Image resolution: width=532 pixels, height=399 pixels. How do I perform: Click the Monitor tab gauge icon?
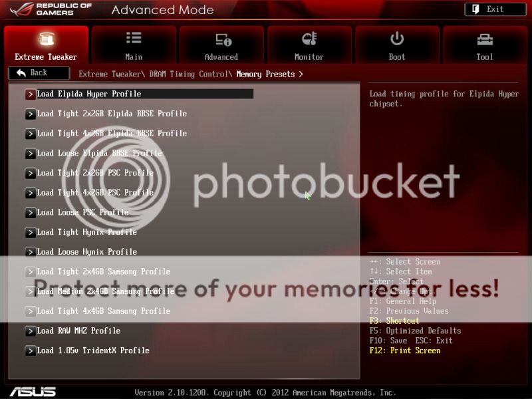309,39
